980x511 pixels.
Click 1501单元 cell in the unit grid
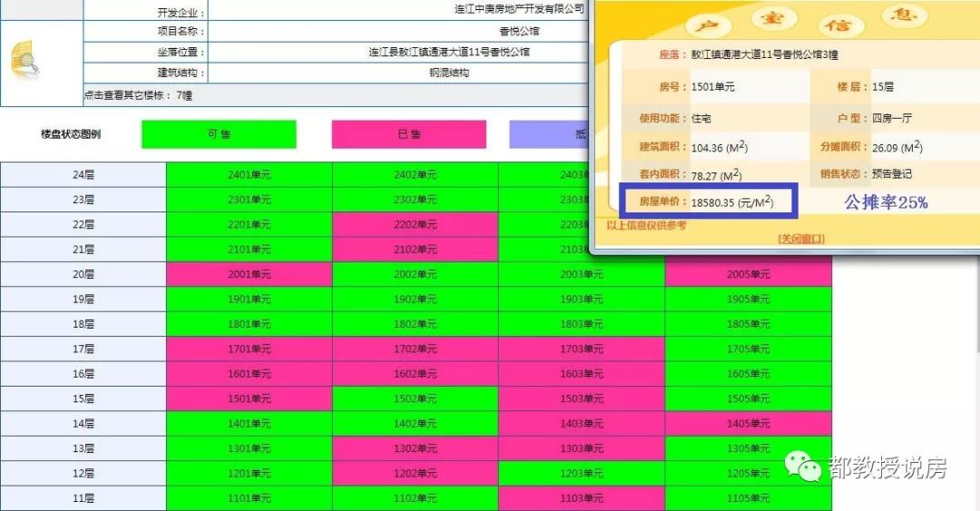250,399
